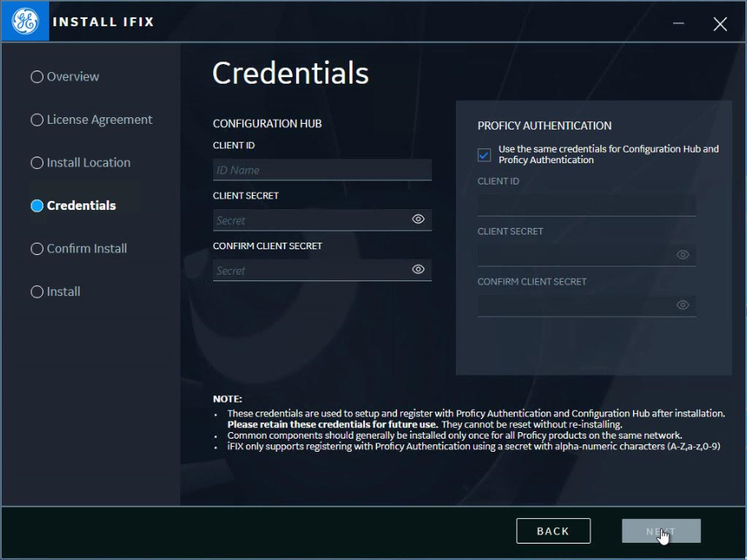Toggle Proficy Authentication confirm secret visibility eye

coord(683,305)
